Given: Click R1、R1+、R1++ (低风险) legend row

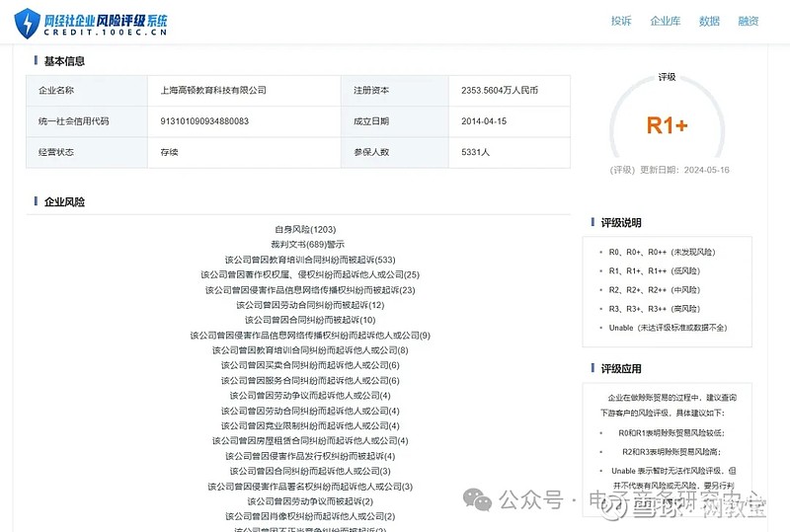Looking at the screenshot, I should click(655, 271).
